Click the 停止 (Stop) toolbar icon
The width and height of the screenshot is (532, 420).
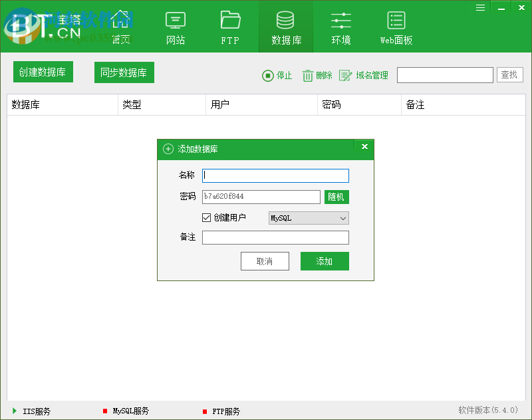pyautogui.click(x=267, y=75)
